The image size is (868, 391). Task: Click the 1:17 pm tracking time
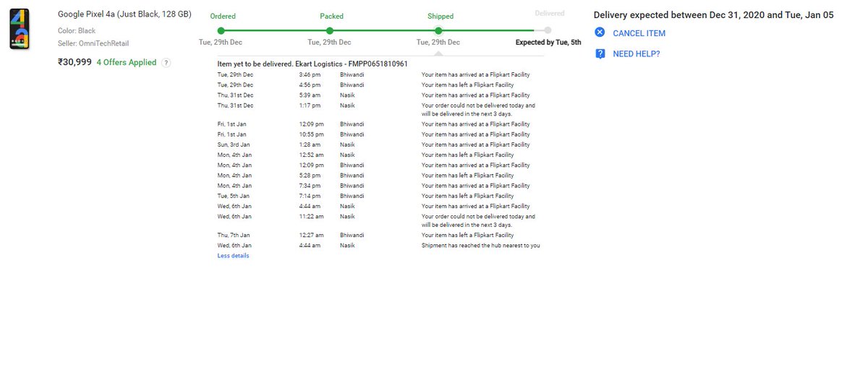tap(310, 106)
